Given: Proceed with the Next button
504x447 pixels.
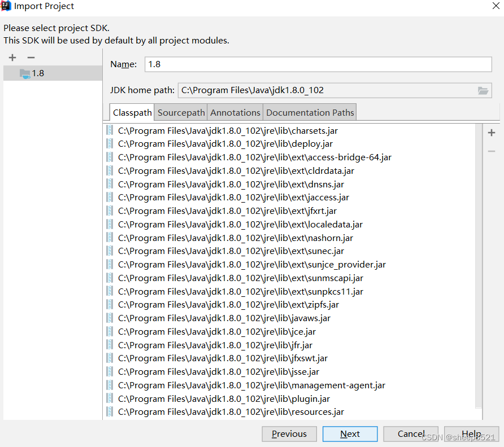Looking at the screenshot, I should point(350,434).
